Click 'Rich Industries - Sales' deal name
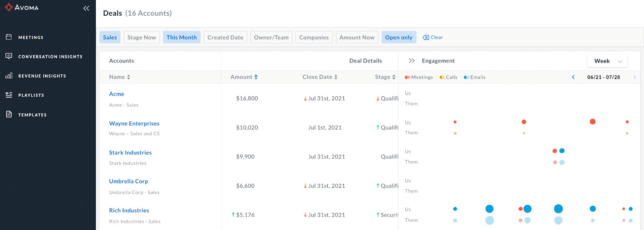The width and height of the screenshot is (644, 230). tap(135, 222)
